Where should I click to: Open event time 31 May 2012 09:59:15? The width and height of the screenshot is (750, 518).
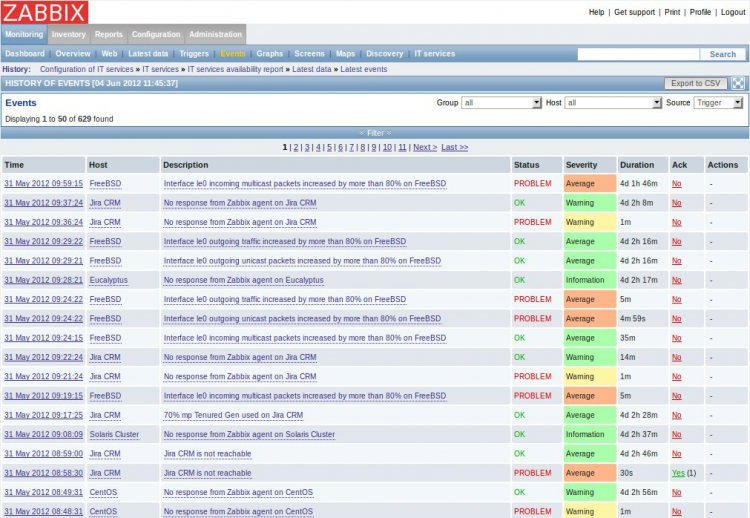pyautogui.click(x=43, y=184)
